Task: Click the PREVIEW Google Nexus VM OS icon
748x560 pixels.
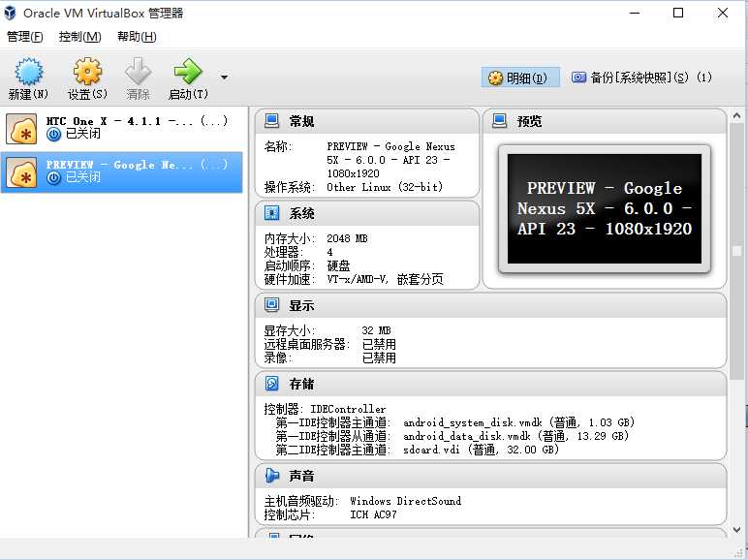Action: (x=21, y=172)
